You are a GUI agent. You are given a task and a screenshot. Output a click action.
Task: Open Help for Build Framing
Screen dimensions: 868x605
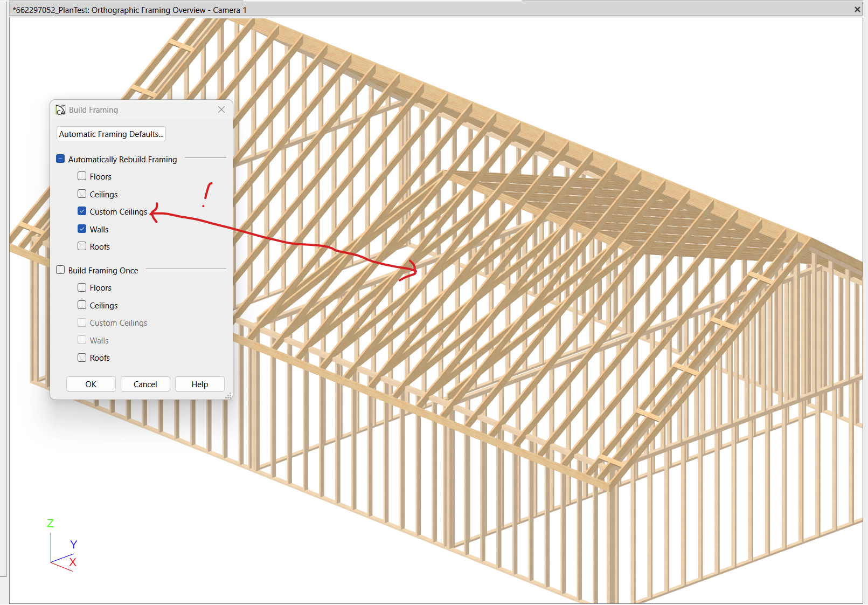200,384
